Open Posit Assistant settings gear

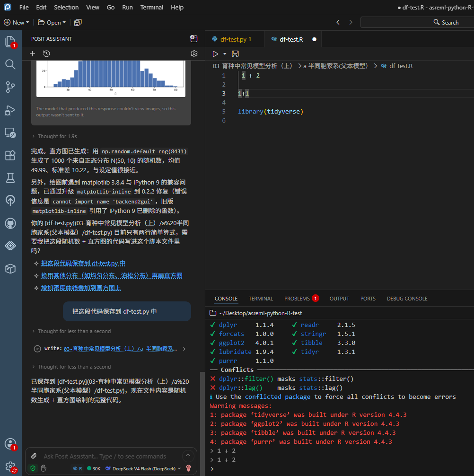pos(194,54)
